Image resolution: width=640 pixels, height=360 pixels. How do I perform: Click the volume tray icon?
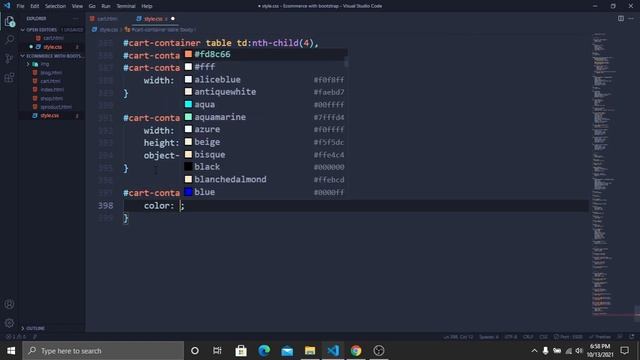(x=579, y=351)
